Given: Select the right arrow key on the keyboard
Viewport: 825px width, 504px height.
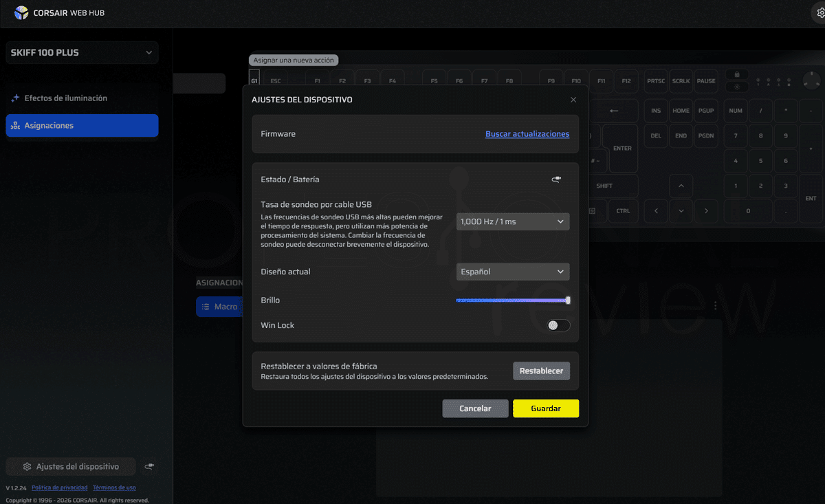Looking at the screenshot, I should coord(706,211).
